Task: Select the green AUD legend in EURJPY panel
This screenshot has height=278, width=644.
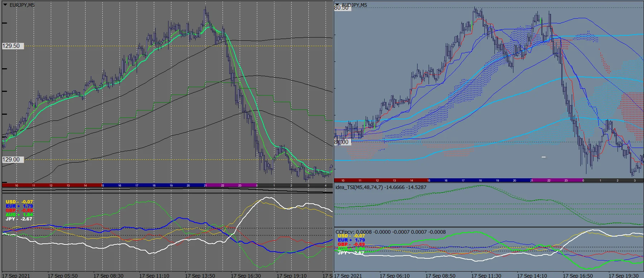Action: click(x=19, y=215)
